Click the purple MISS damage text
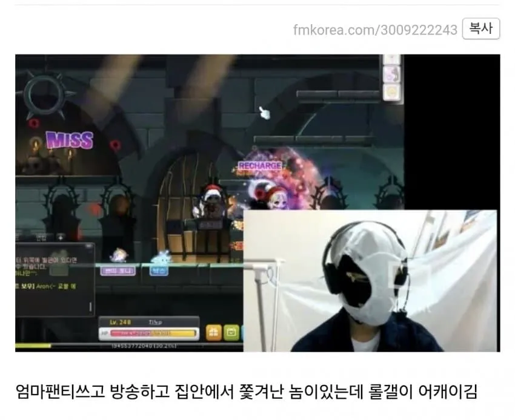The width and height of the screenshot is (515, 420). (x=70, y=140)
